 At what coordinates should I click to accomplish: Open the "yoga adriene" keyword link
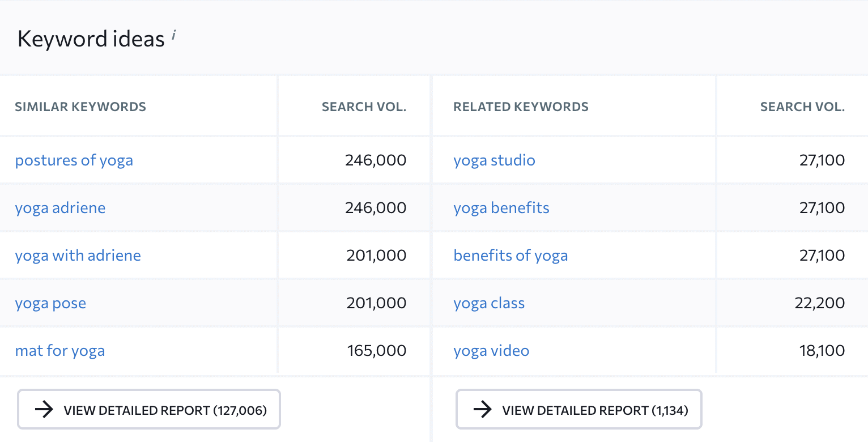pos(60,208)
